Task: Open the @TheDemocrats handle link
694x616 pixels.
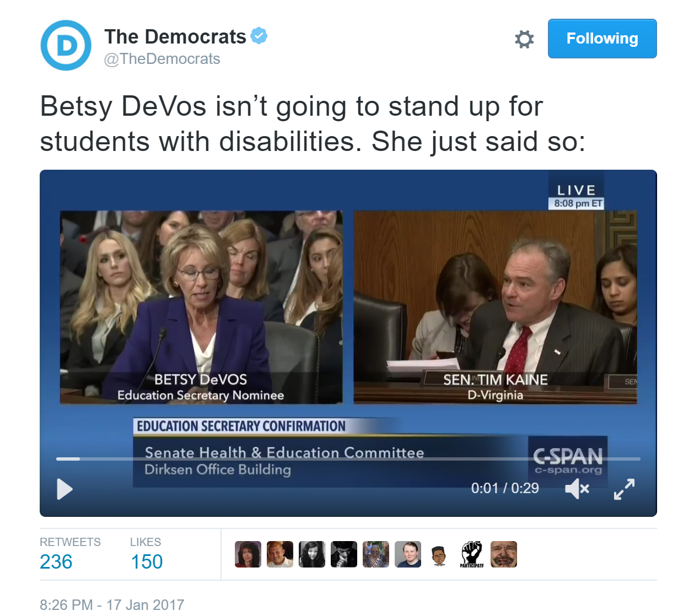Action: point(162,59)
